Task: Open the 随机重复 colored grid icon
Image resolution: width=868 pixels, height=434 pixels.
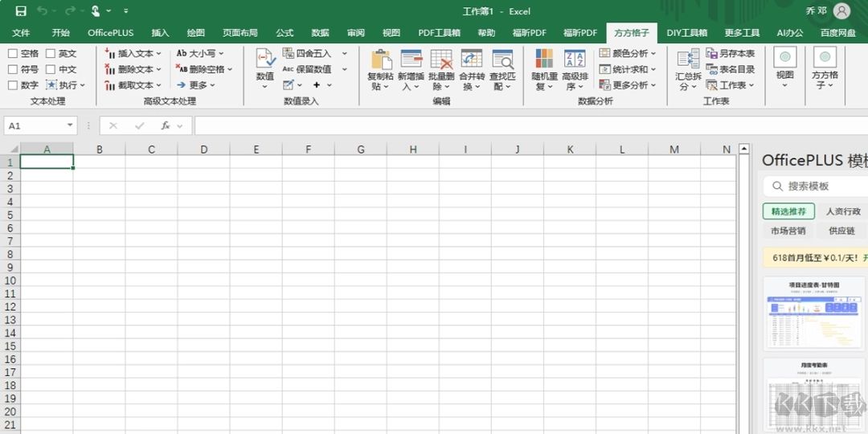Action: point(543,58)
